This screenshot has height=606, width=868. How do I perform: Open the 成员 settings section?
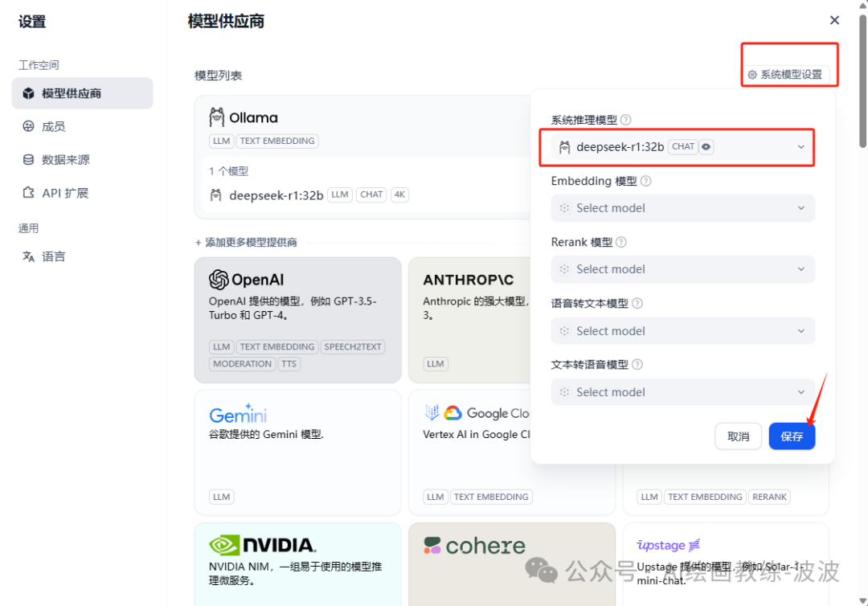(54, 127)
